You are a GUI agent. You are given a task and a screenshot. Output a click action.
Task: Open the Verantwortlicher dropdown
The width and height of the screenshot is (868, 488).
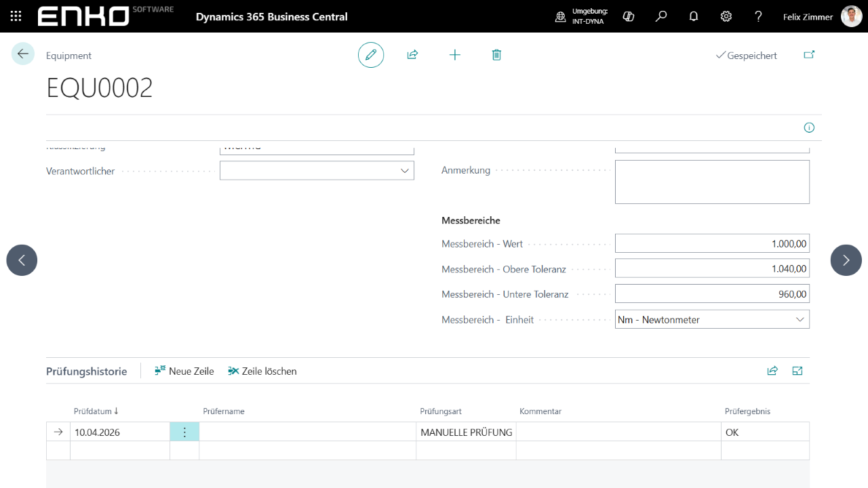coord(405,170)
